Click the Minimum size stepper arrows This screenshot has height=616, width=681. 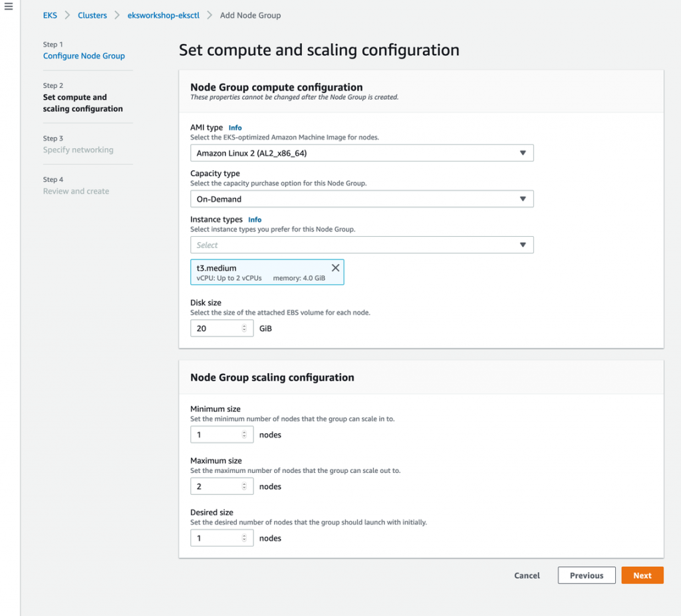pyautogui.click(x=244, y=434)
